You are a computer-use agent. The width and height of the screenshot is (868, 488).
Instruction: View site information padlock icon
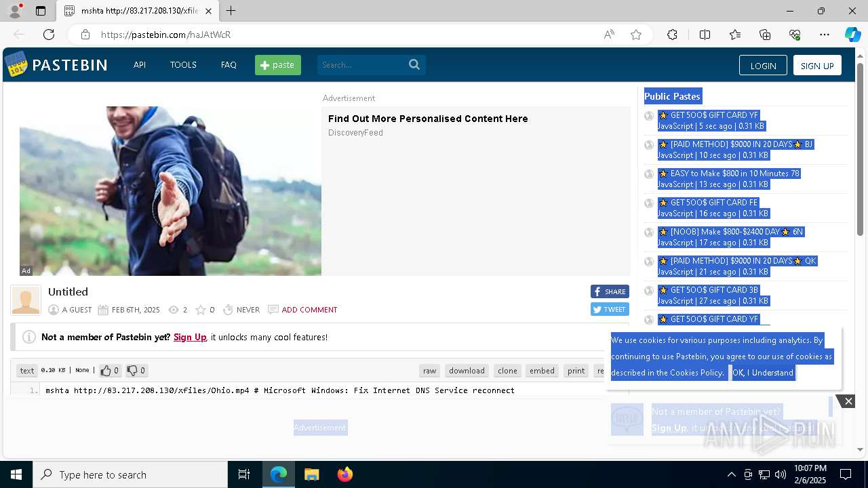point(85,35)
